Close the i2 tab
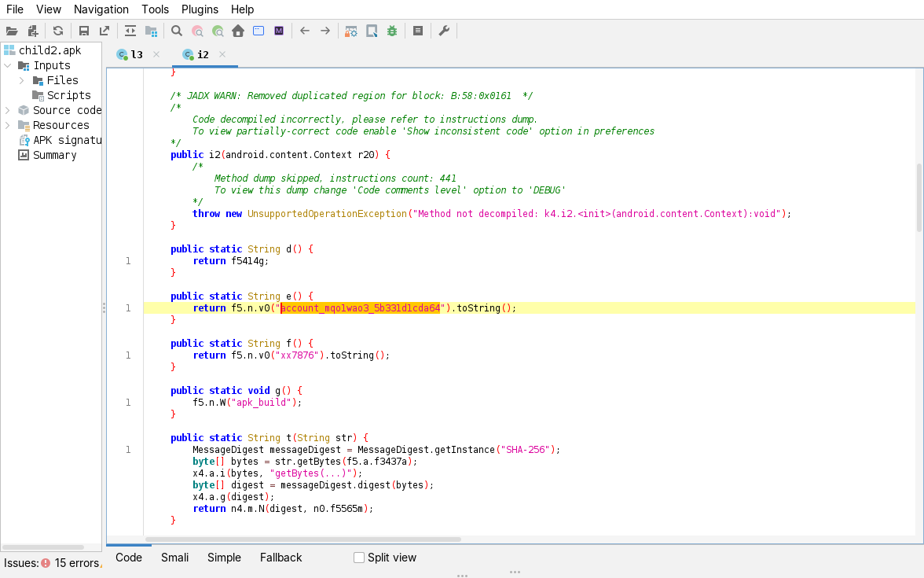The height and width of the screenshot is (578, 924). point(222,54)
